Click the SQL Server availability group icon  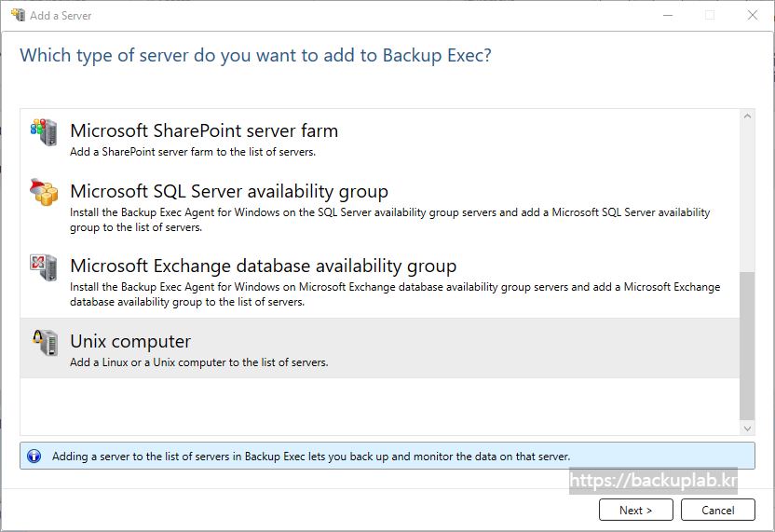pyautogui.click(x=44, y=193)
